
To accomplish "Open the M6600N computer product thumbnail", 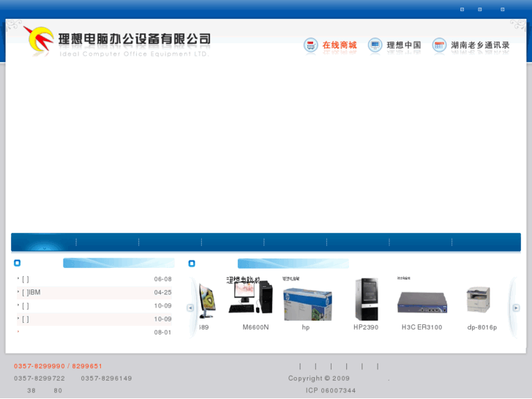I will pyautogui.click(x=250, y=297).
